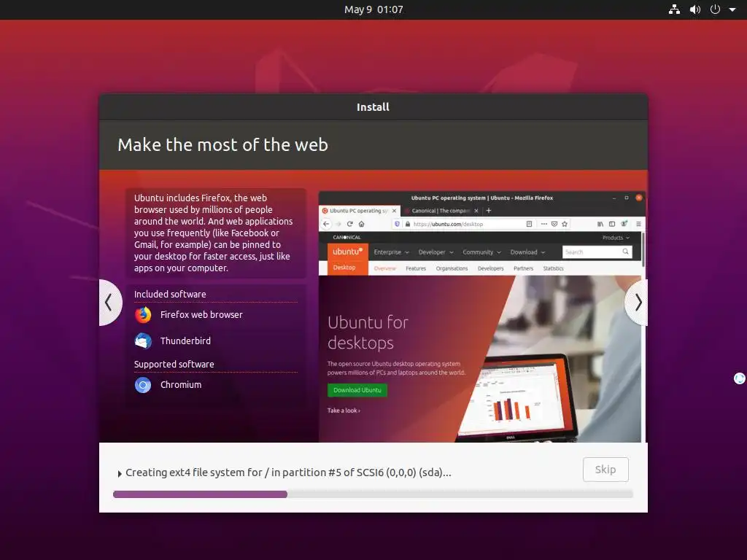
Task: Click the Firefox web browser icon
Action: point(143,315)
